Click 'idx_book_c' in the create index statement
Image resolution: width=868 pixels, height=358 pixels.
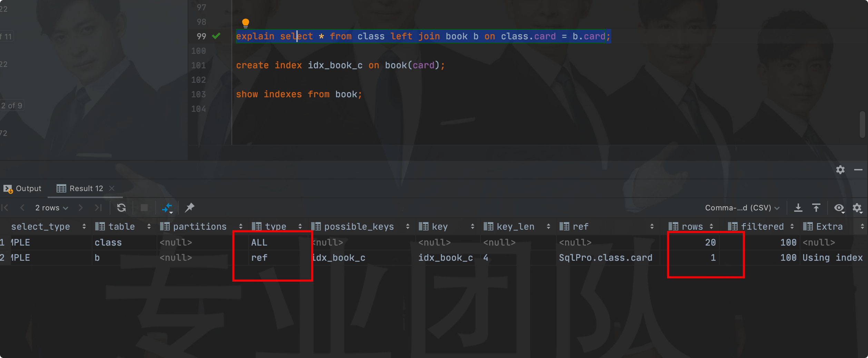coord(335,65)
